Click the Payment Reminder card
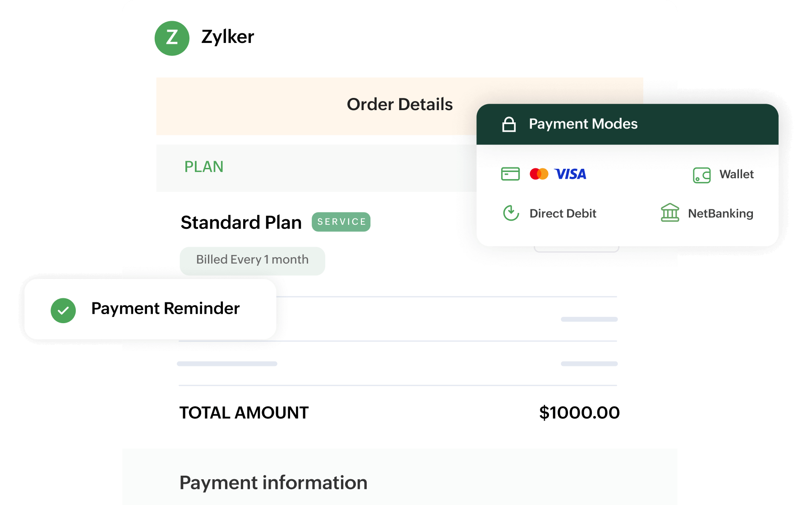 coord(150,309)
